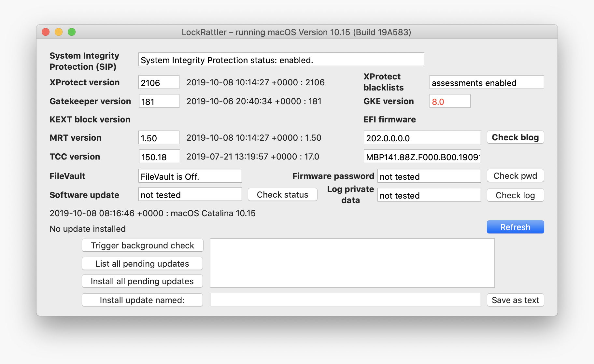
Task: Click the Refresh button
Action: pos(515,227)
